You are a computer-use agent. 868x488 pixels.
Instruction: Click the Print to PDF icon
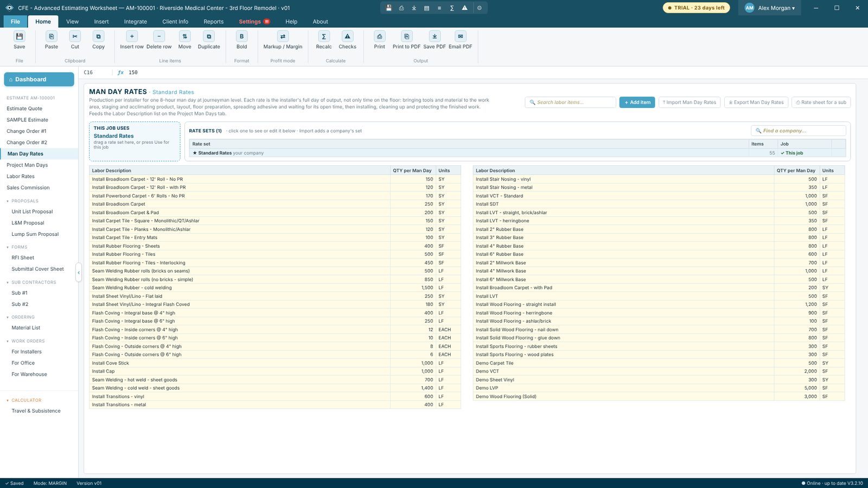coord(406,36)
